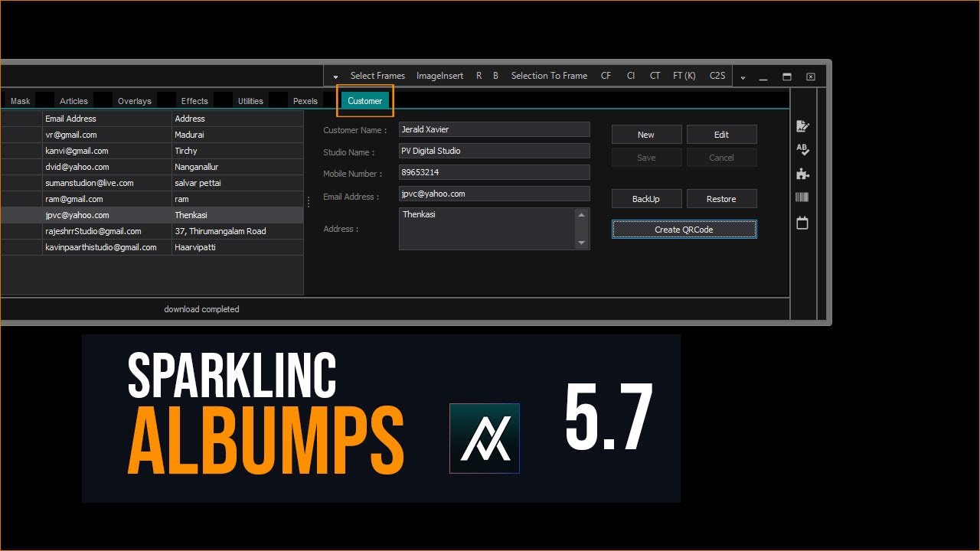Select the kavinpaarthistudio@gmail.com row

[x=152, y=247]
